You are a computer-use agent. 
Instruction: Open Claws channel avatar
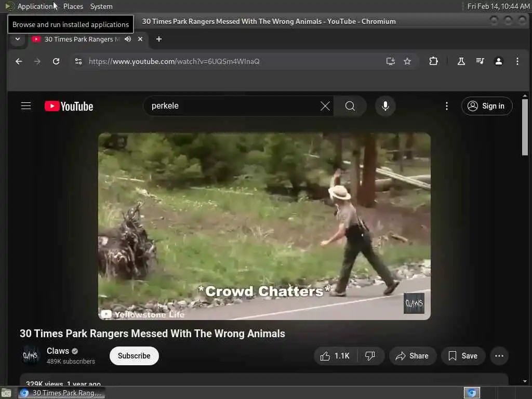30,355
